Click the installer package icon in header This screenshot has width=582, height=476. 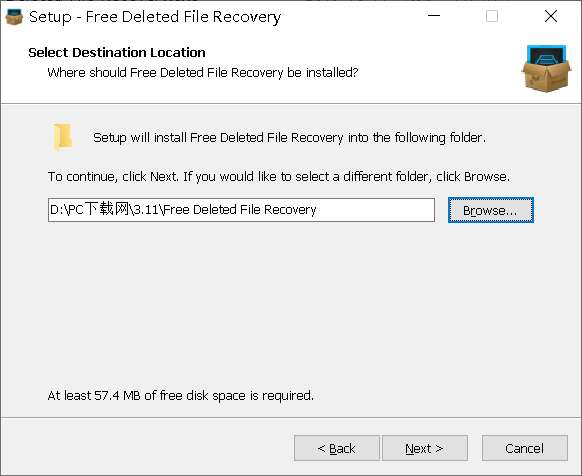[x=546, y=68]
